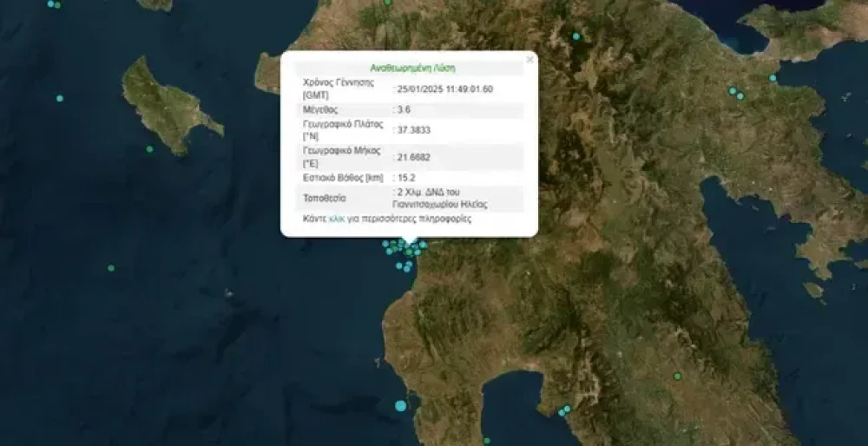
Task: Click the green quake marker in the southeastern Peloponnese
Action: click(677, 377)
